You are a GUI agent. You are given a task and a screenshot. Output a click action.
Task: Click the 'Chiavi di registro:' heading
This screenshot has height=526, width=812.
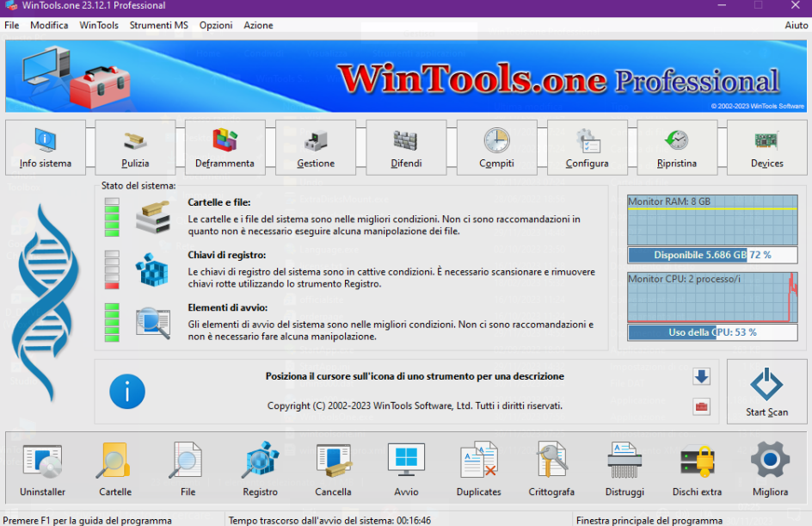coord(227,255)
